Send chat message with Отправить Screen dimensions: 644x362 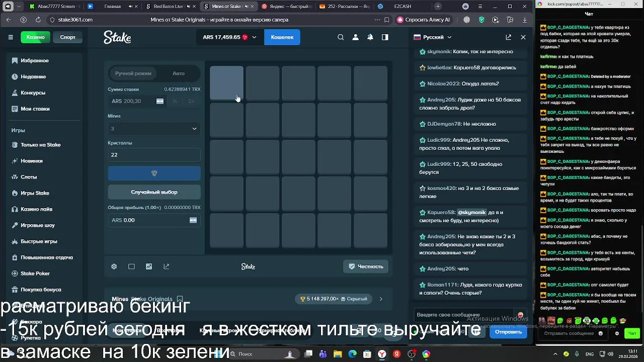508,332
